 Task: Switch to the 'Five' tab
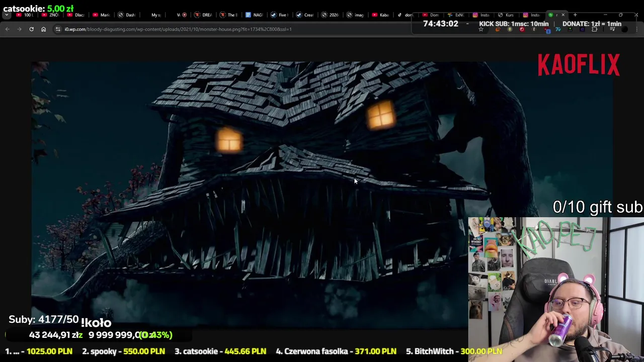point(280,15)
